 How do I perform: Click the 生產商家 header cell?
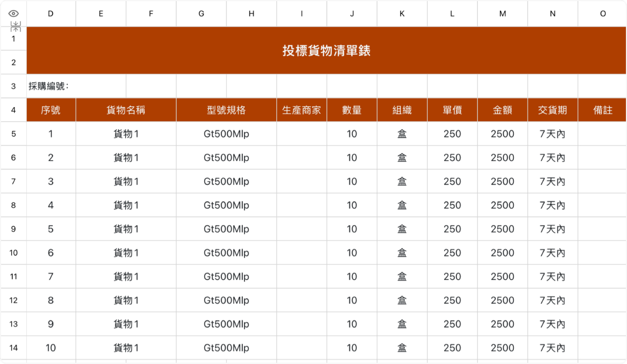tap(302, 110)
